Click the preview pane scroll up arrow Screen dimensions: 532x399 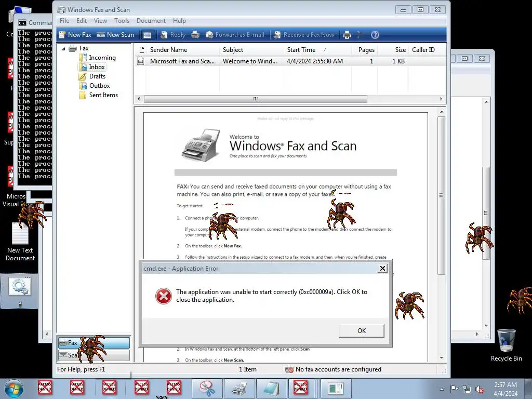[x=442, y=112]
